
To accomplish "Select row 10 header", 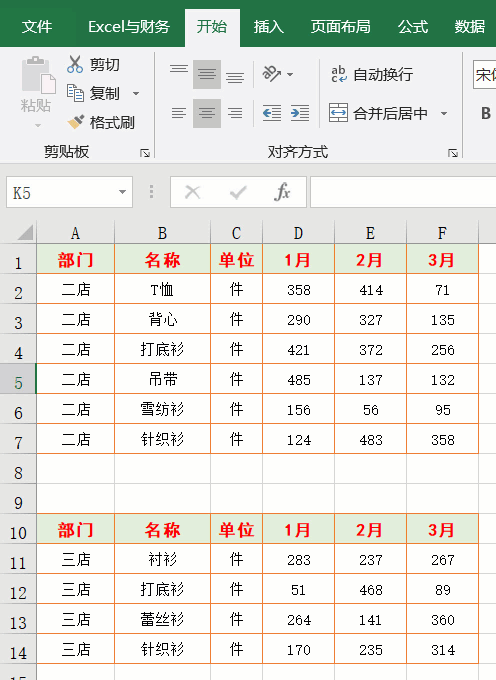I will point(18,530).
